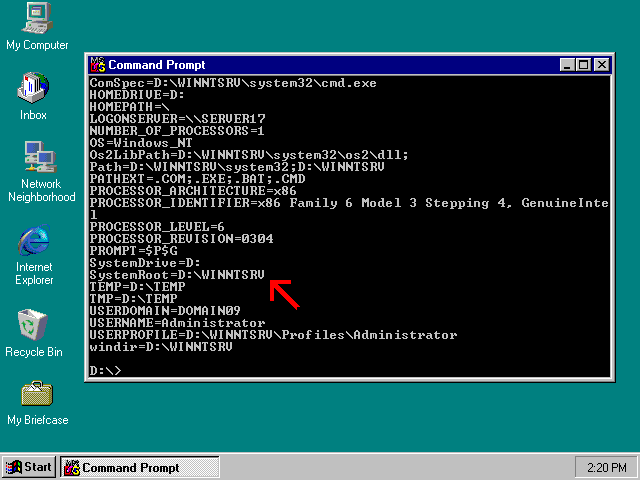Click the USERPROFILE line
This screenshot has width=640, height=480.
273,335
